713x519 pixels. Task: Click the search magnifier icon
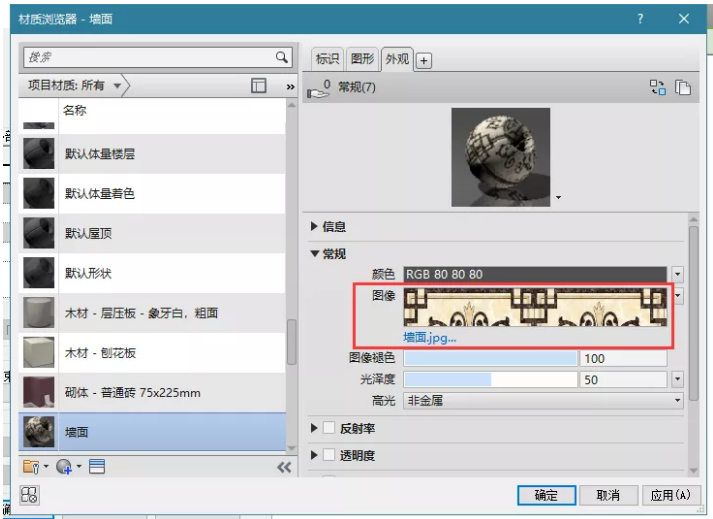pyautogui.click(x=282, y=58)
